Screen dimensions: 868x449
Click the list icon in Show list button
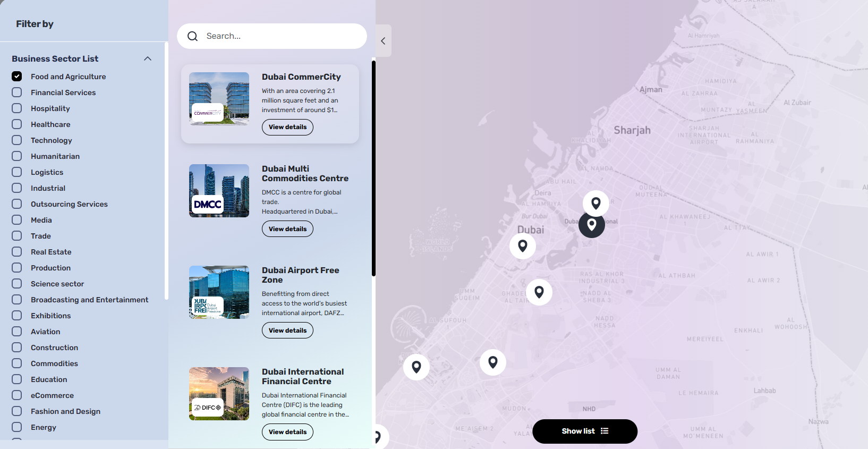605,431
